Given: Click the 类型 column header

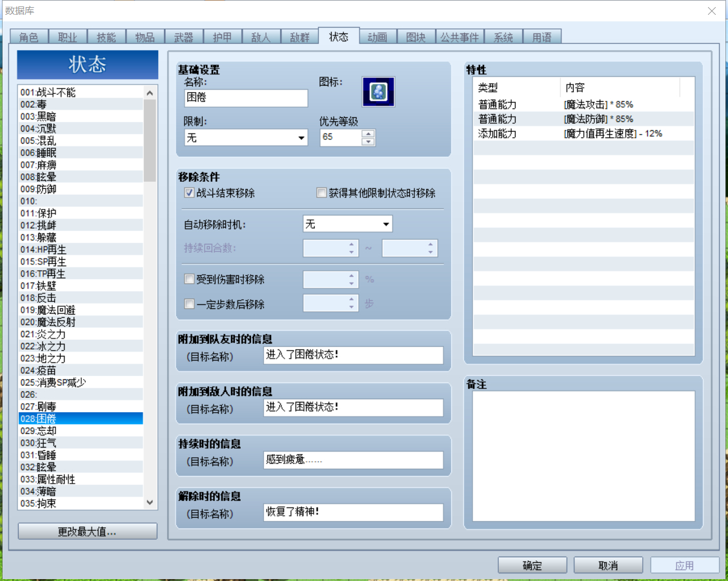Looking at the screenshot, I should click(517, 87).
